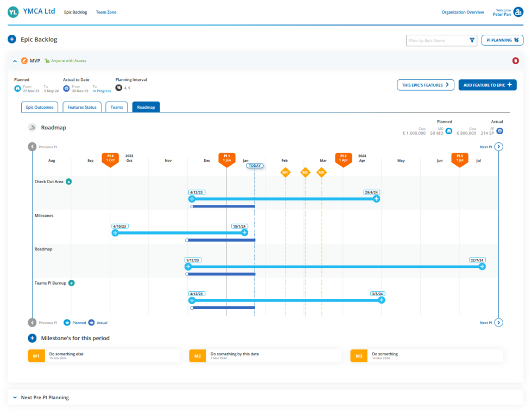This screenshot has width=532, height=414.
Task: Select the Planned radio in the roadmap legend
Action: point(66,322)
